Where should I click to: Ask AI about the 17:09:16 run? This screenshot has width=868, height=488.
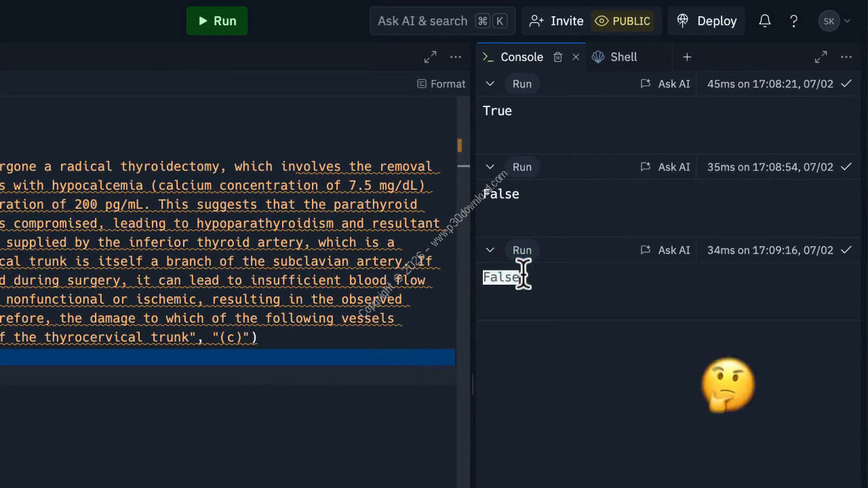click(x=665, y=250)
